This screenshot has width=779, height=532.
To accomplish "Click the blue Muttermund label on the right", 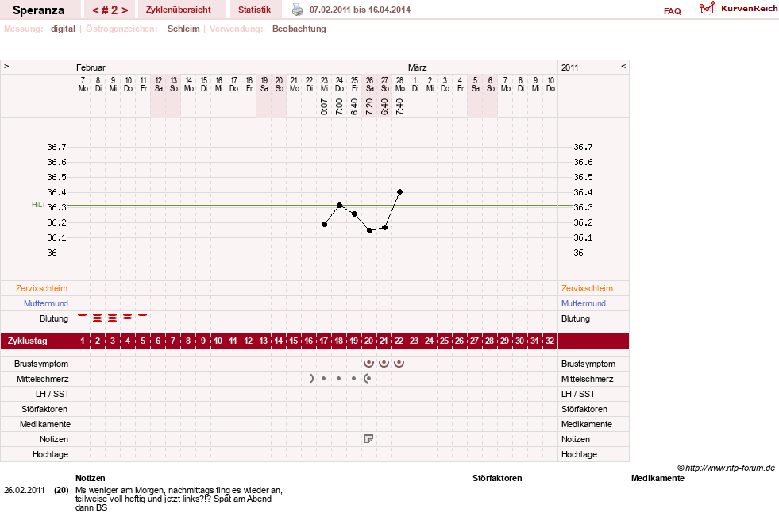I will 584,303.
